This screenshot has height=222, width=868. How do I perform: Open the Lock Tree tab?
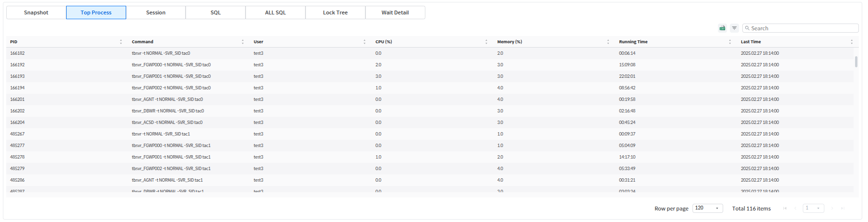[x=335, y=12]
